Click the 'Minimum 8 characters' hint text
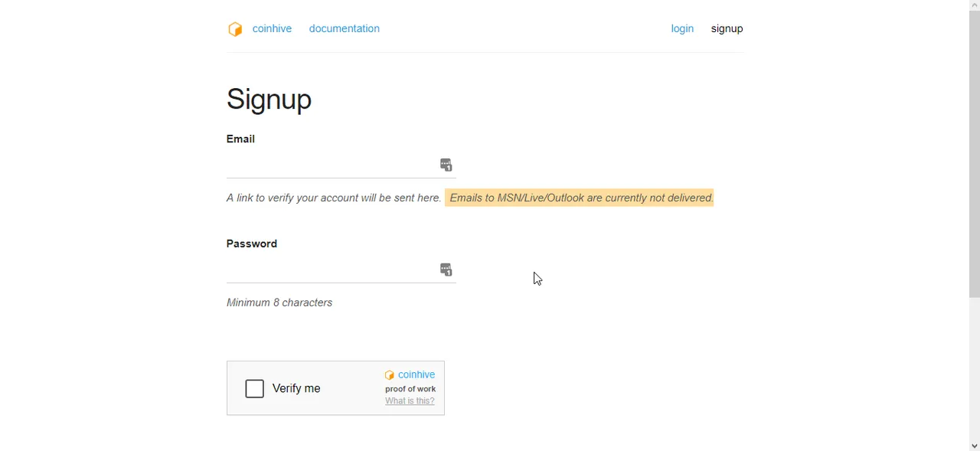 [x=279, y=302]
